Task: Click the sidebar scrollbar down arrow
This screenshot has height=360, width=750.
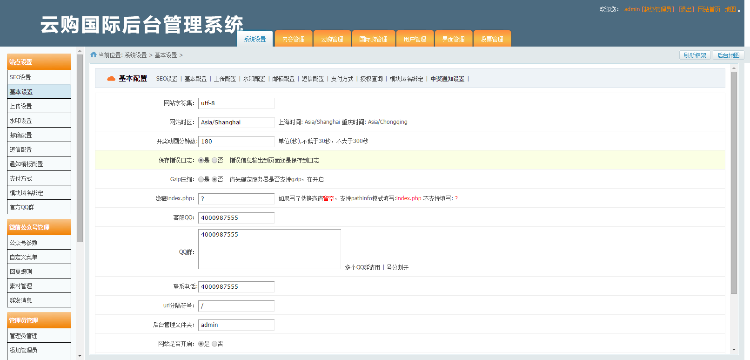Action: (80, 356)
